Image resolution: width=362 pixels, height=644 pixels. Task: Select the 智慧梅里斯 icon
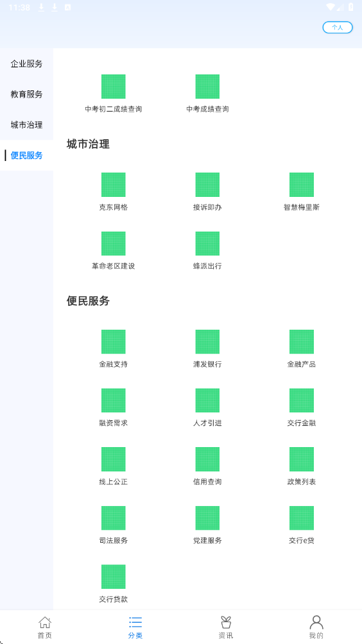coord(302,185)
